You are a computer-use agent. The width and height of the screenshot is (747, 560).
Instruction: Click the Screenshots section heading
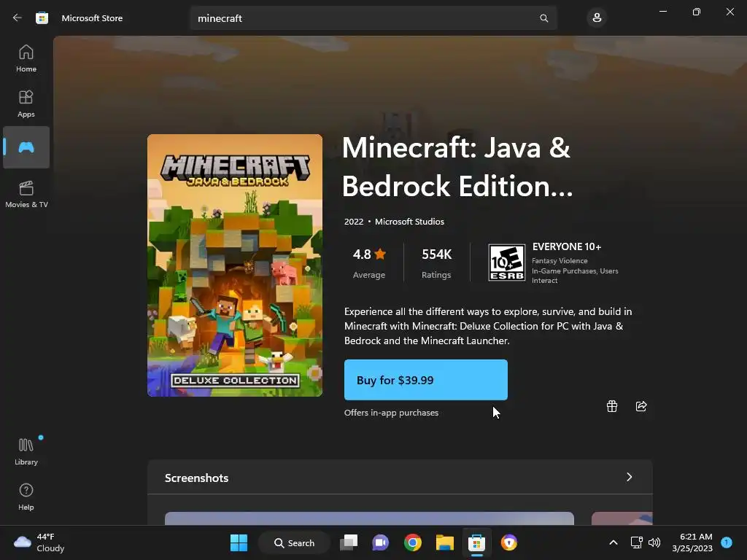tap(196, 478)
